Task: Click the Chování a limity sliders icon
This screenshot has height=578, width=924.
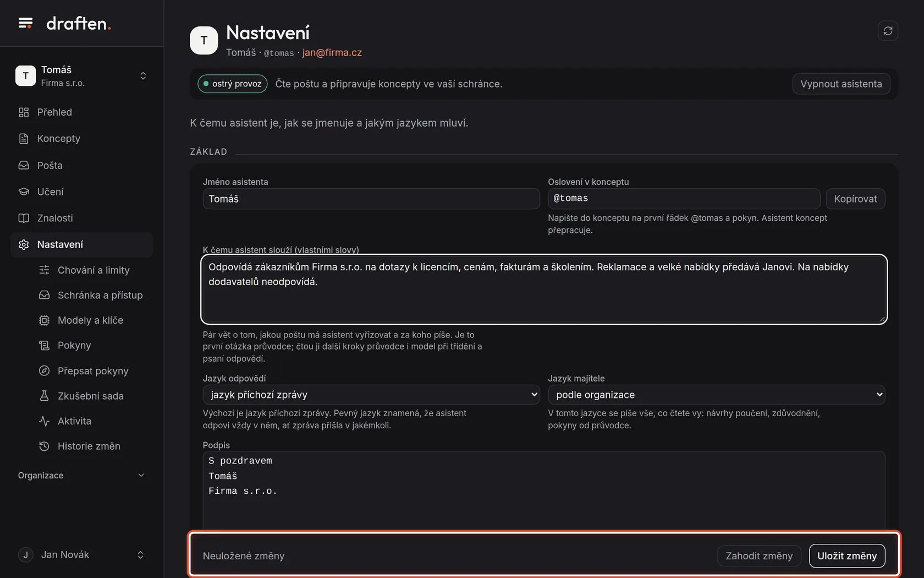Action: click(x=44, y=270)
